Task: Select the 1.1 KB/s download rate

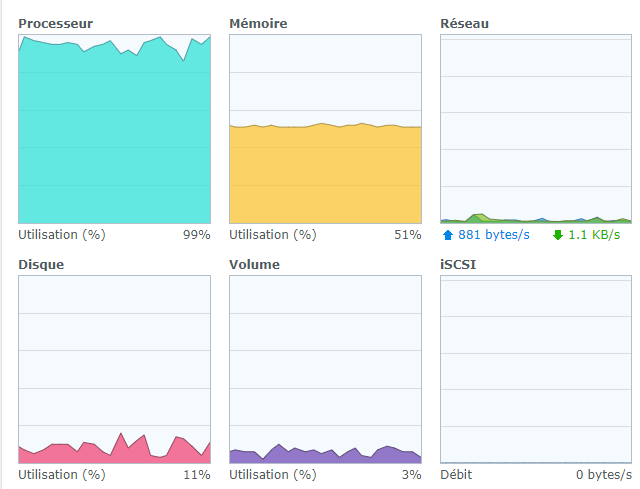Action: 595,235
